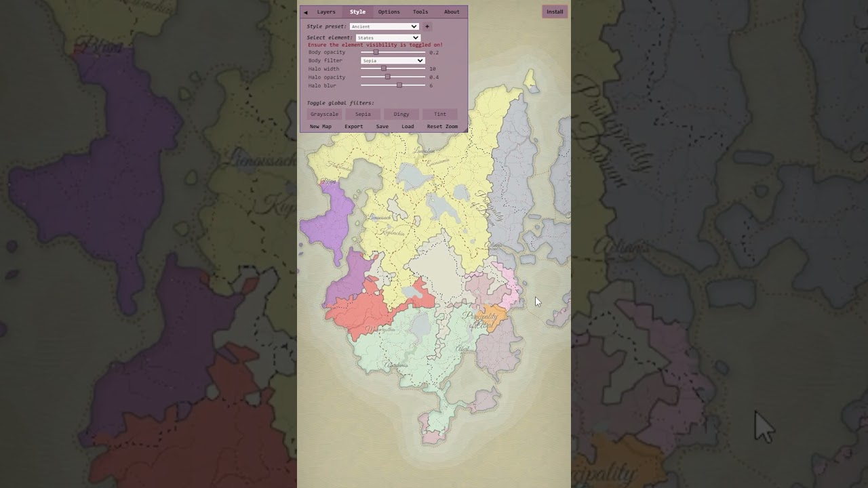Add a new style preset with plus icon
Image resolution: width=868 pixels, height=488 pixels.
427,26
